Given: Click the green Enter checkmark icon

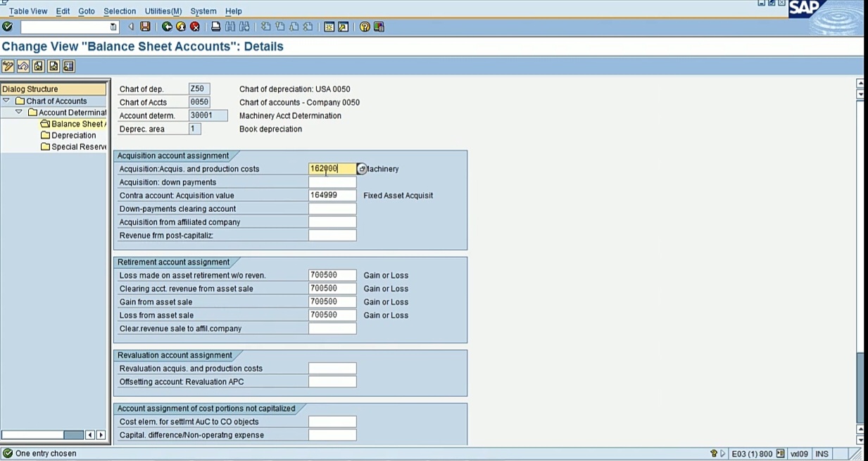Looking at the screenshot, I should (x=8, y=27).
